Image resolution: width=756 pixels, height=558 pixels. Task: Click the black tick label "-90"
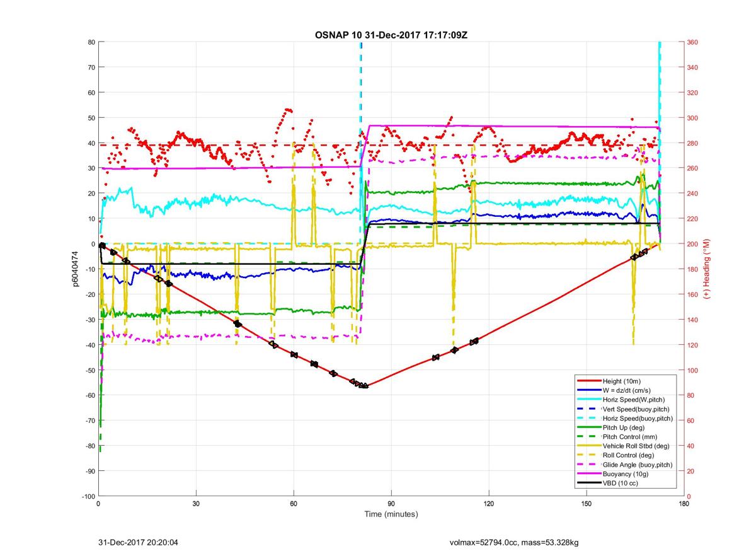(89, 471)
